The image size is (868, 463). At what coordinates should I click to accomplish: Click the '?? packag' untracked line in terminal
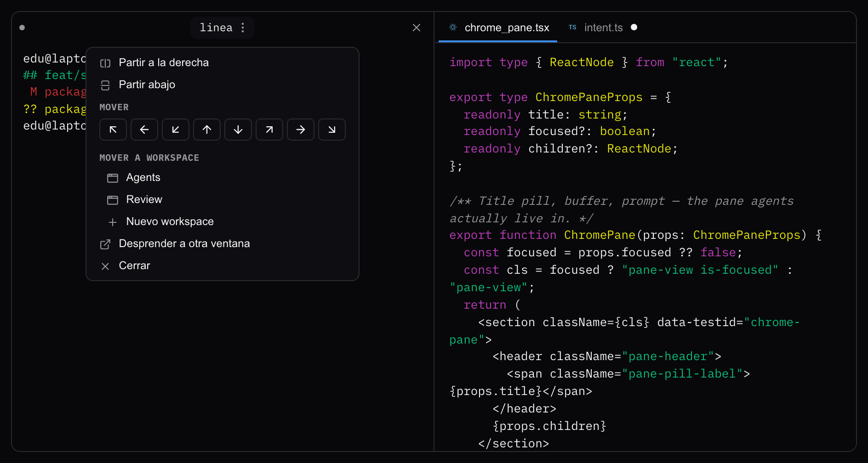pos(55,109)
